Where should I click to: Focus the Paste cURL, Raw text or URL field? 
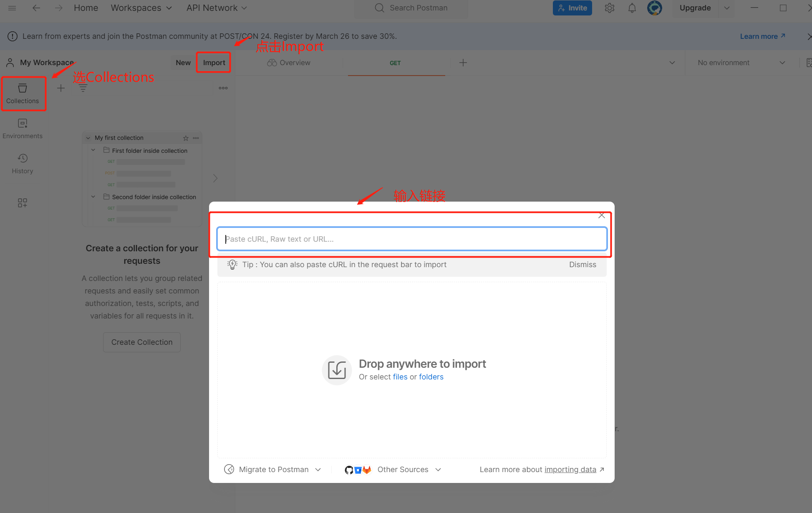pos(412,239)
